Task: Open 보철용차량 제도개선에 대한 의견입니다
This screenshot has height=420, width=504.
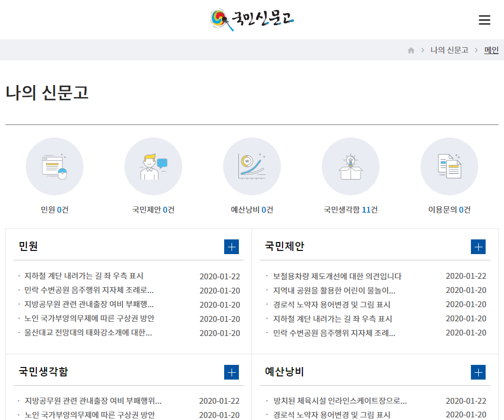Action: pyautogui.click(x=337, y=276)
